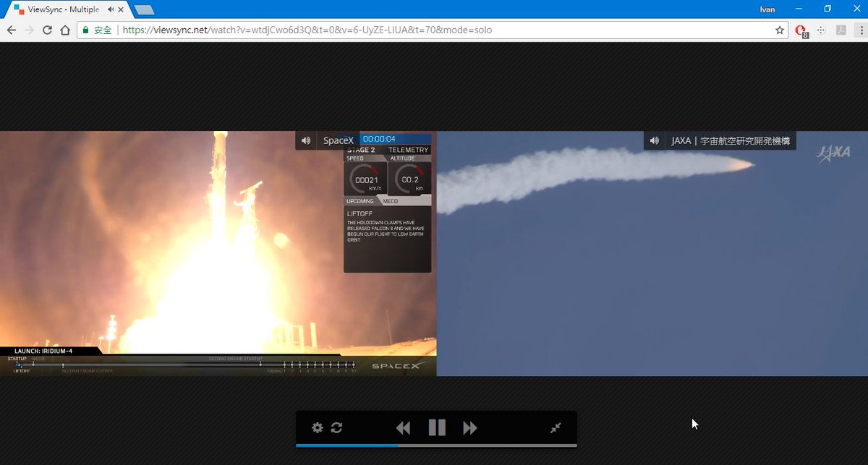Click the Ivan profile button
The width and height of the screenshot is (868, 465).
(767, 9)
